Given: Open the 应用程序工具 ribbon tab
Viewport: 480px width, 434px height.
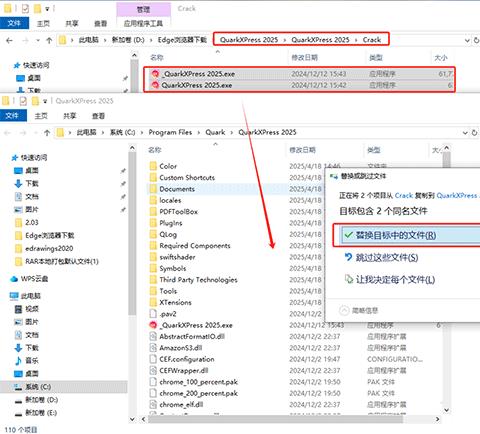Looking at the screenshot, I should (x=143, y=23).
